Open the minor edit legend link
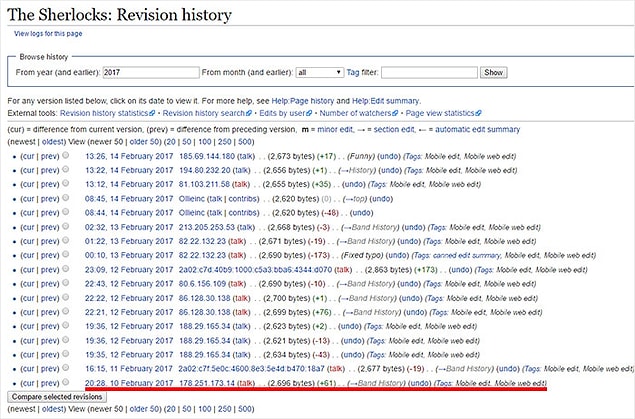Viewport: 635px width, 419px height. 335,130
